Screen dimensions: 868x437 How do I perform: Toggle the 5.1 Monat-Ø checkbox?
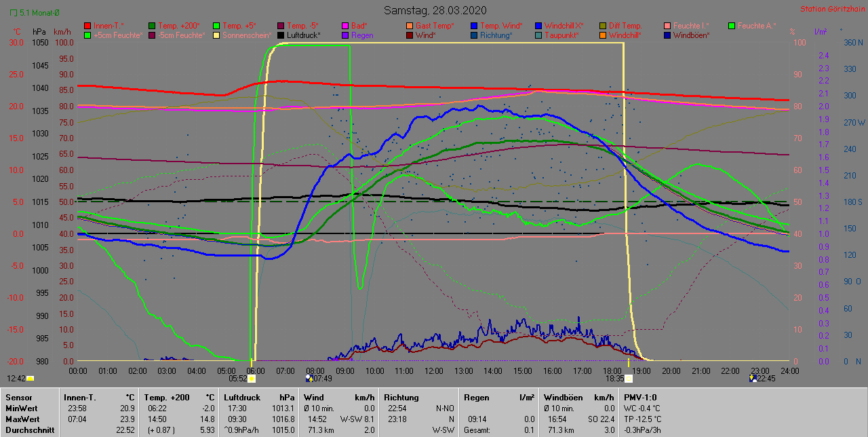tap(14, 12)
